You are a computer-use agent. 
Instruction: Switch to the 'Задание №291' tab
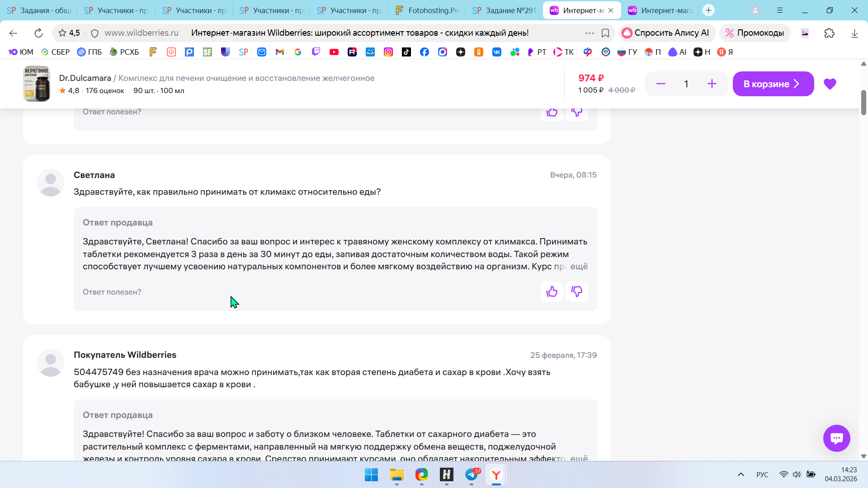tap(504, 10)
